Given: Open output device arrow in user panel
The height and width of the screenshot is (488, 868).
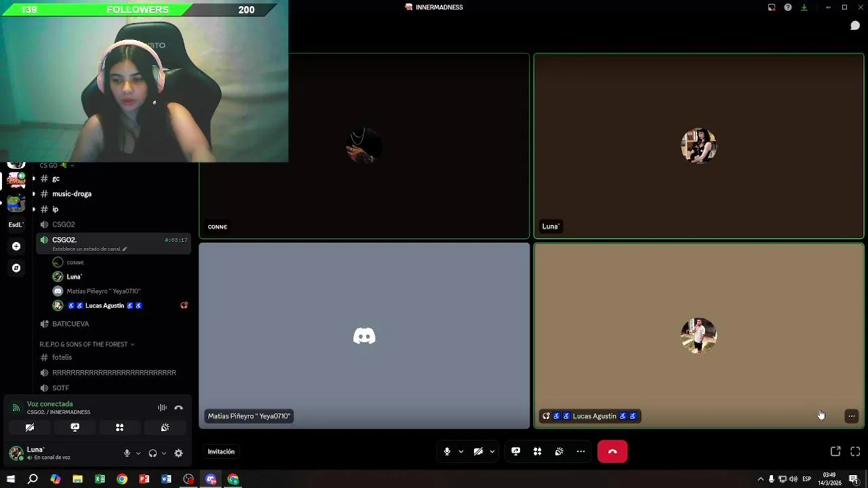Looking at the screenshot, I should coord(164,453).
